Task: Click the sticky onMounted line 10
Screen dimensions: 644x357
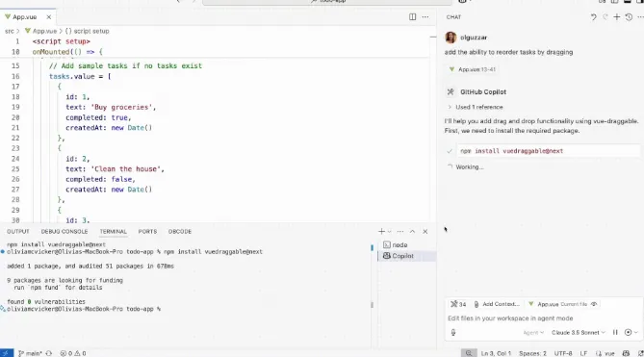Action: pyautogui.click(x=67, y=52)
